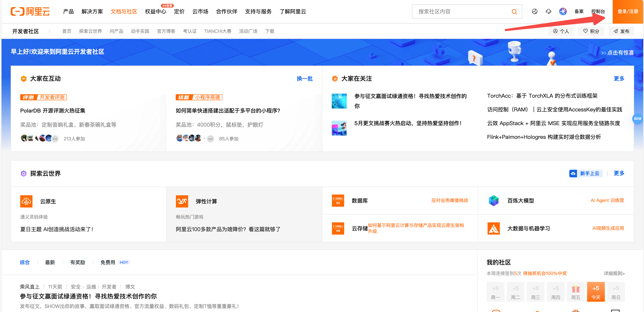Open the 解决方案 menu
This screenshot has width=644, height=312.
[x=92, y=11]
